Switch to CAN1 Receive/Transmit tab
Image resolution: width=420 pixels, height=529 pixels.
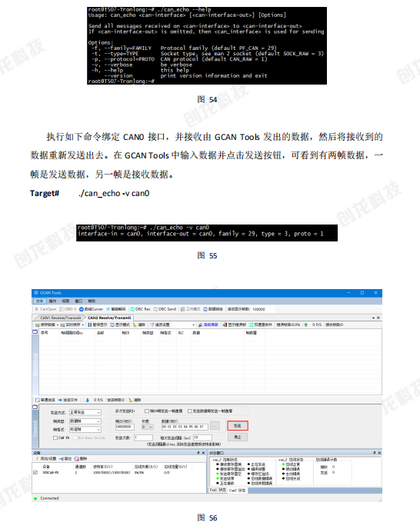(x=61, y=318)
